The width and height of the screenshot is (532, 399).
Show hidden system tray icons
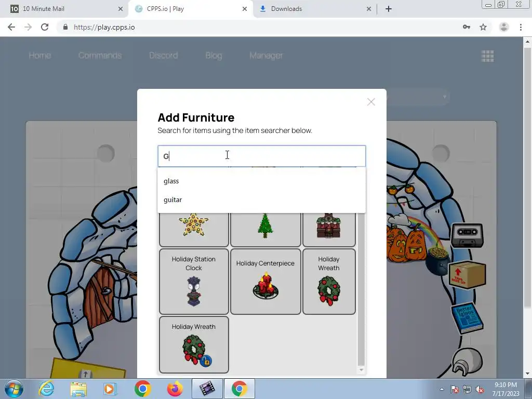point(442,389)
